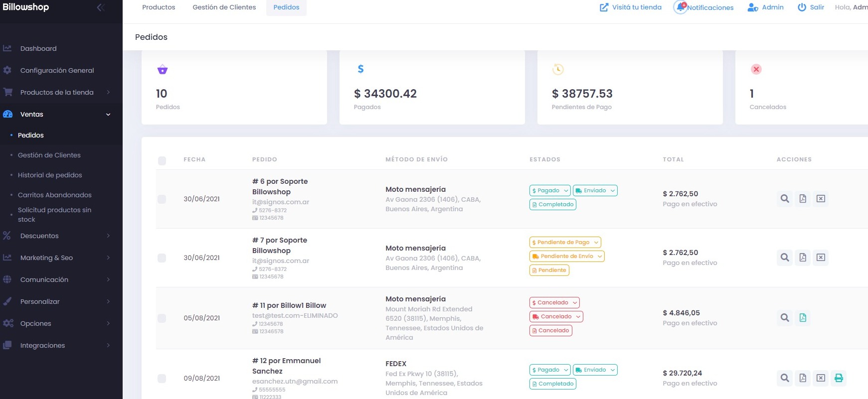Image resolution: width=868 pixels, height=399 pixels.
Task: Open the Enviado dropdown for order #6
Action: pos(595,190)
